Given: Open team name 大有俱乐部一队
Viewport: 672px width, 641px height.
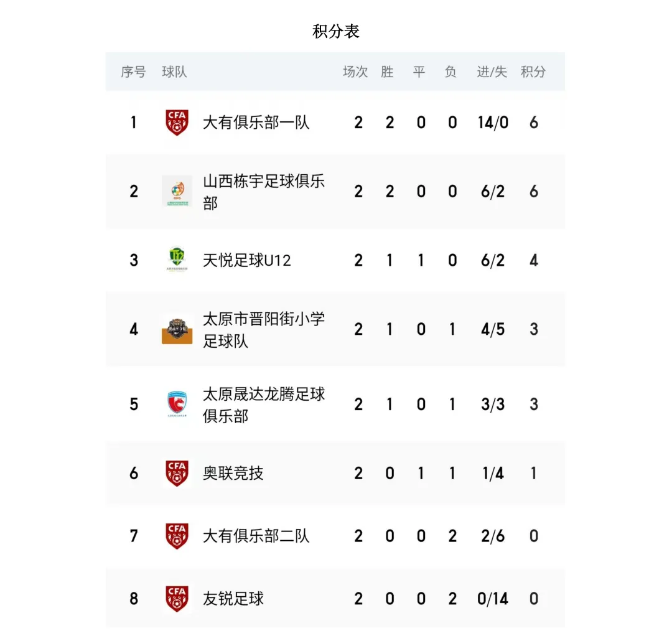Looking at the screenshot, I should tap(256, 123).
